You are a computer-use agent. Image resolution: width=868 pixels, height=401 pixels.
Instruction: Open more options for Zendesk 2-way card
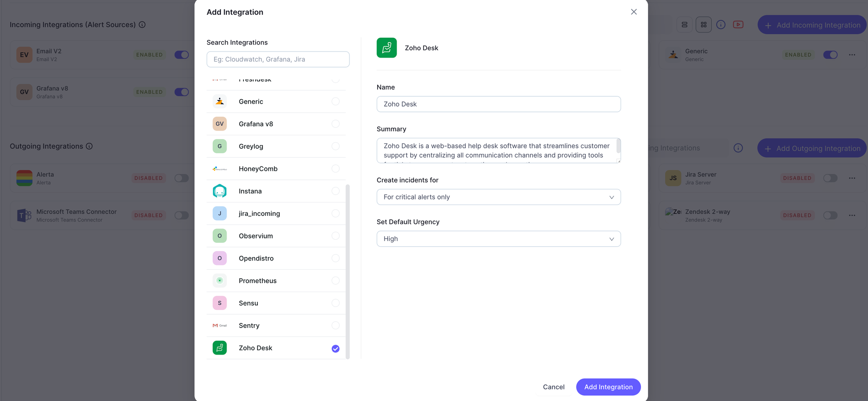pos(852,215)
